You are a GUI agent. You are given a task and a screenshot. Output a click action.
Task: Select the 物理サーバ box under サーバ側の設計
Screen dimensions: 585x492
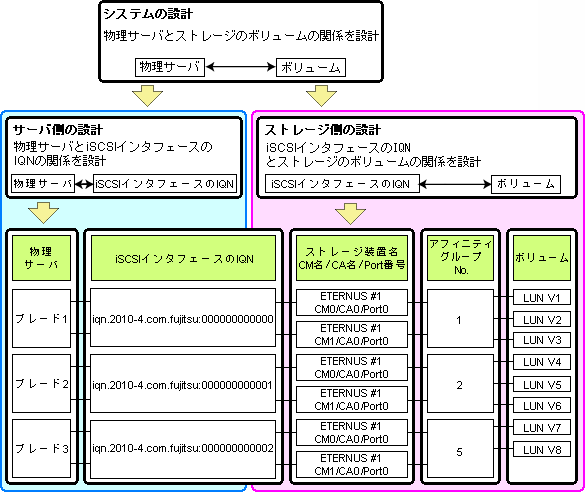click(43, 184)
